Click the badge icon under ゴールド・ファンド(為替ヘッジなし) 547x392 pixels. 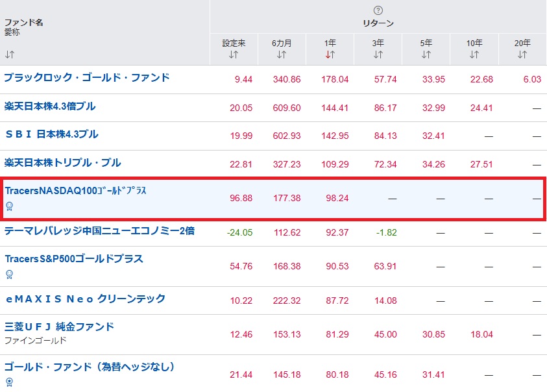[9, 382]
